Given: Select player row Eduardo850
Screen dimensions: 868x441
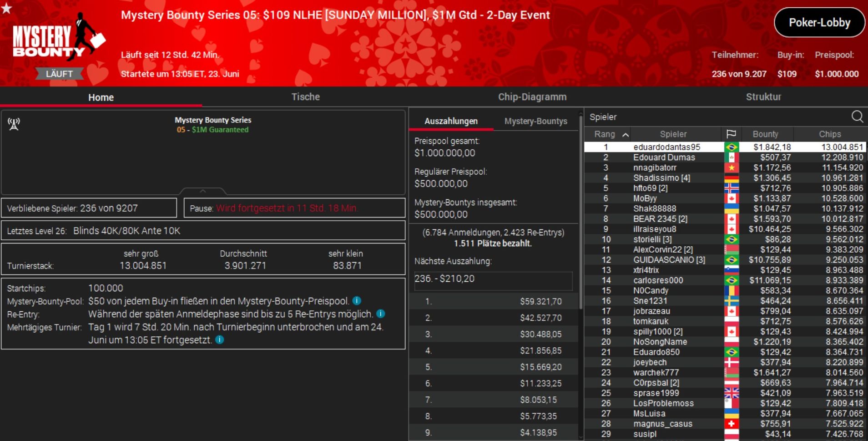Looking at the screenshot, I should point(725,352).
